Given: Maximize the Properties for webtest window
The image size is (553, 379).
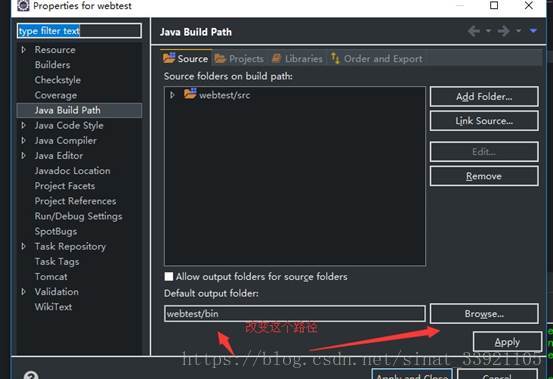Looking at the screenshot, I should coord(494,5).
